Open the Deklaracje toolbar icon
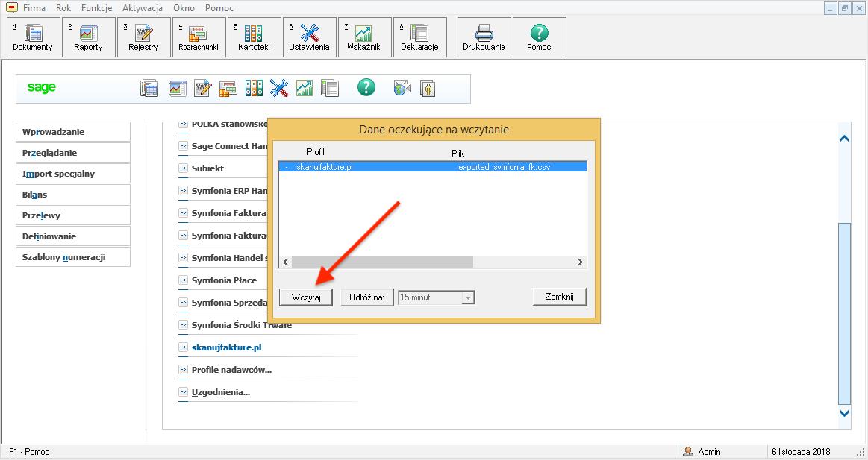The width and height of the screenshot is (868, 460). point(419,37)
